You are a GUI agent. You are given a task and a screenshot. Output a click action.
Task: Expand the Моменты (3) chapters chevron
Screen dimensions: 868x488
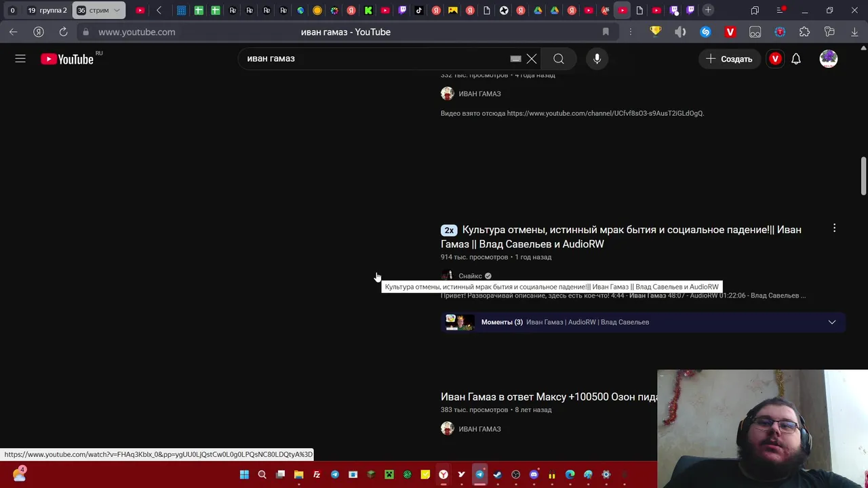pyautogui.click(x=832, y=322)
